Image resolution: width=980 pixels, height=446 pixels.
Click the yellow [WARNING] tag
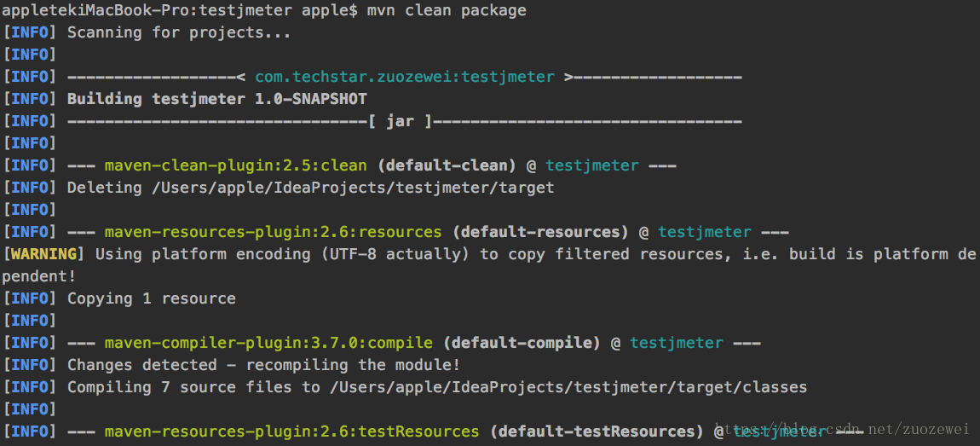coord(44,255)
